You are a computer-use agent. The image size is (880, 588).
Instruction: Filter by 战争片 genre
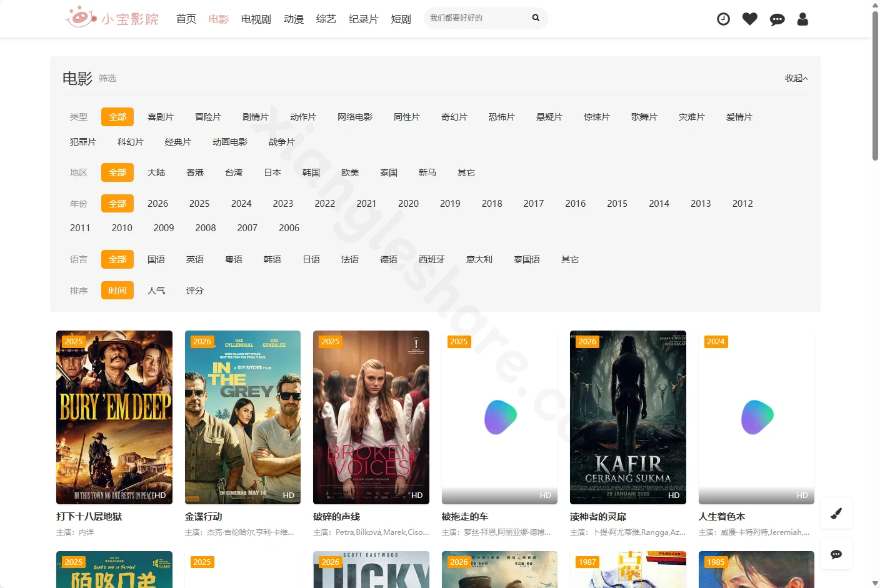(282, 142)
